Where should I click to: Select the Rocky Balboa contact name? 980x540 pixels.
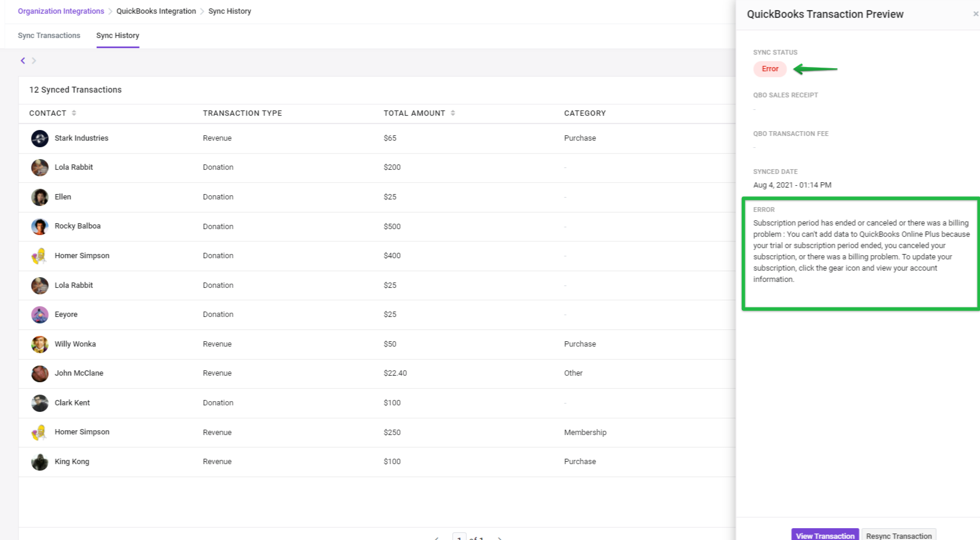(x=77, y=226)
